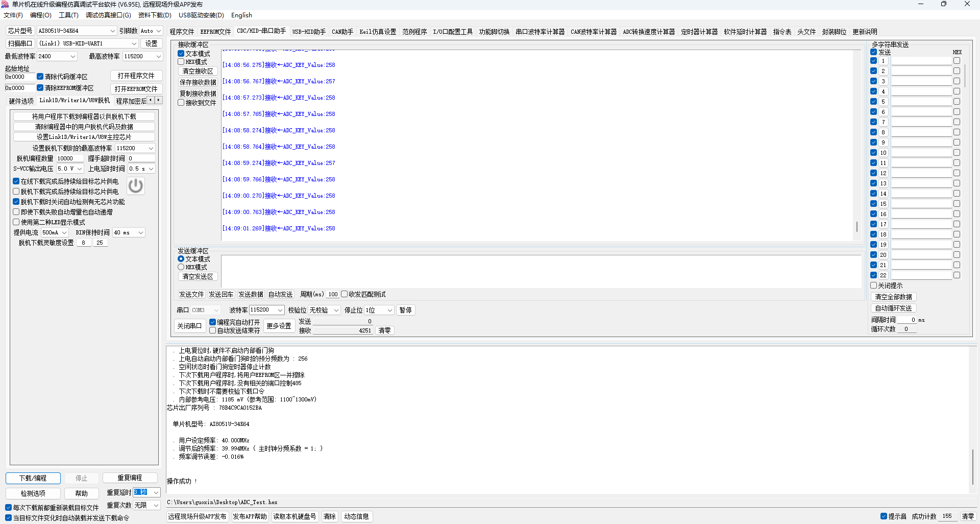Screen dimensions: 980x524
Task: Click 远程现场升级APP发布 button
Action: [x=198, y=516]
